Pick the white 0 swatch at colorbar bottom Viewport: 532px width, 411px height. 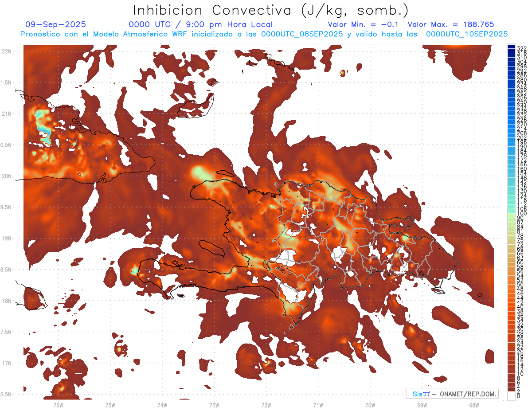512,397
